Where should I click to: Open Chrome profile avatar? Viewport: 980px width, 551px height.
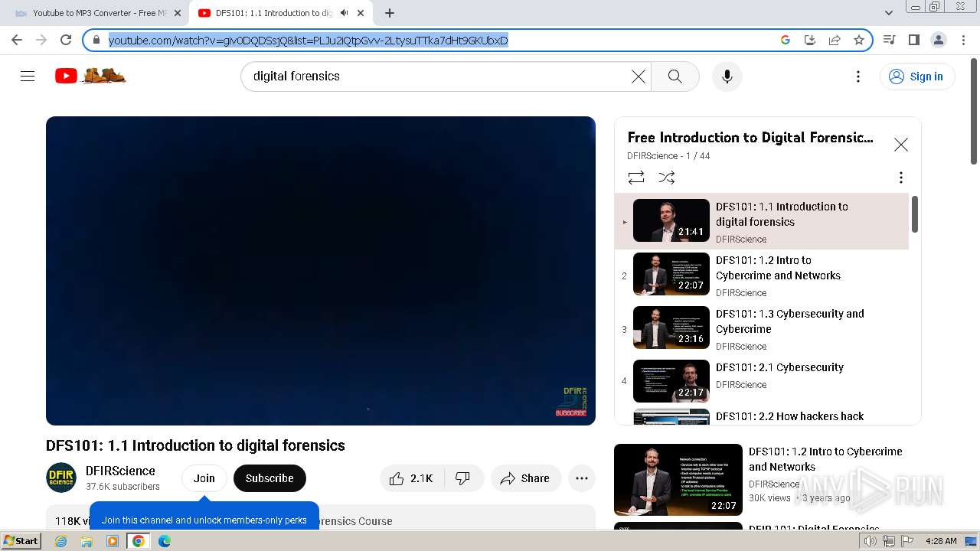938,40
